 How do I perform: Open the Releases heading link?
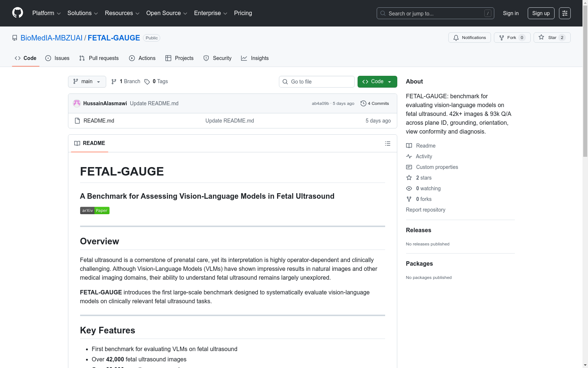coord(419,230)
